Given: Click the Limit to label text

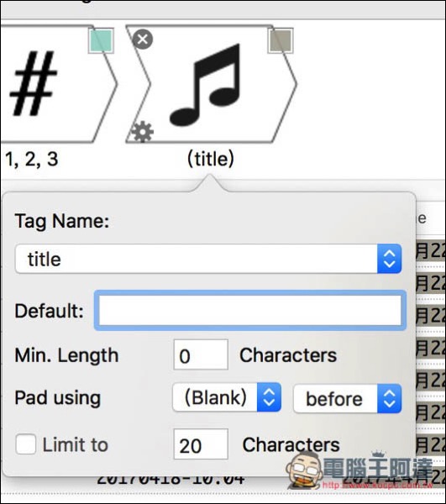Looking at the screenshot, I should pyautogui.click(x=76, y=445).
